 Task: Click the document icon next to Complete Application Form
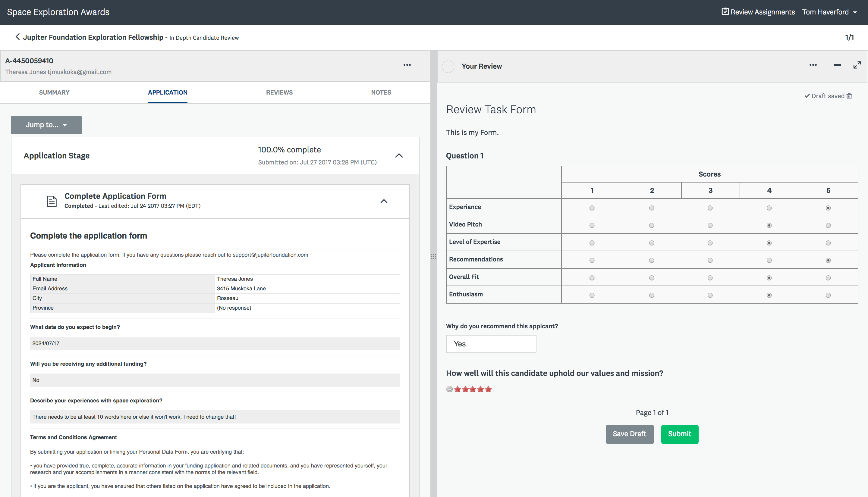coord(51,200)
